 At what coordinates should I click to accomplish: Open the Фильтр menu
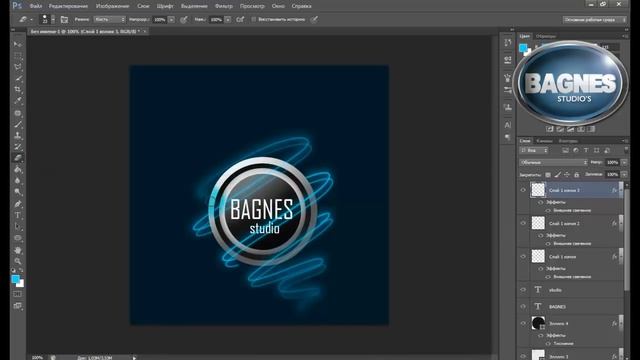click(x=224, y=6)
